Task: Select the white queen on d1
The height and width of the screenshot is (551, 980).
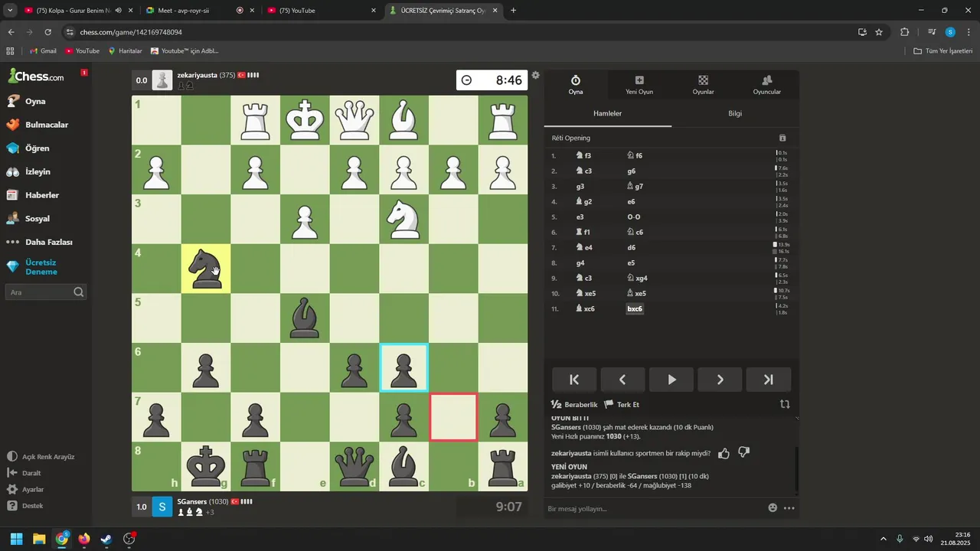Action: [x=354, y=120]
